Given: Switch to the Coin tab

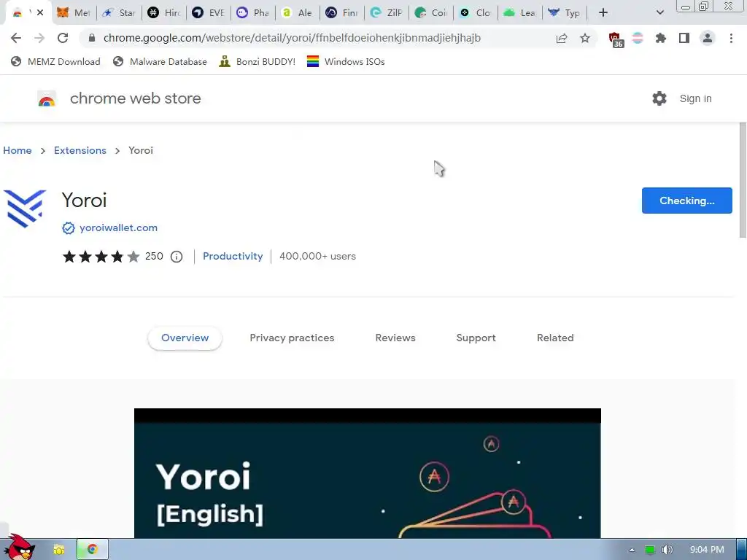Looking at the screenshot, I should coord(431,13).
